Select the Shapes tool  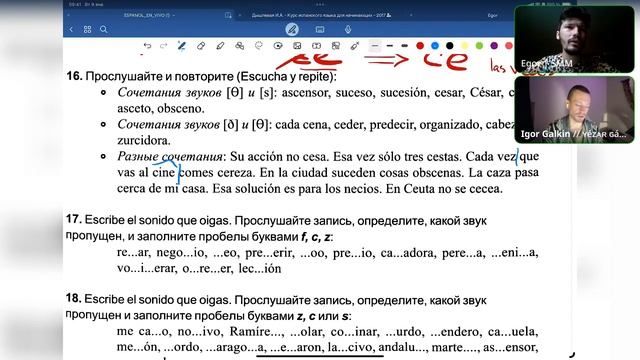(240, 46)
